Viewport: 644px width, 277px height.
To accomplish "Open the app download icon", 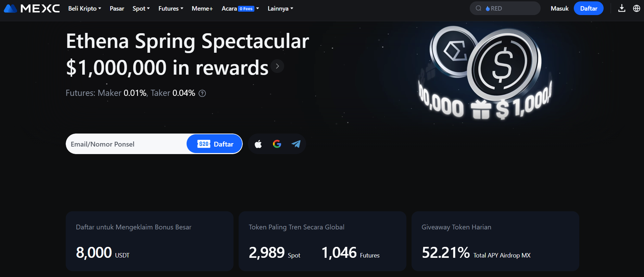I will coord(622,8).
